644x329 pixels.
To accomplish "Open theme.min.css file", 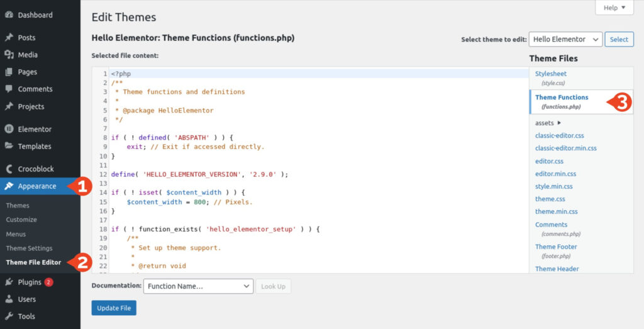I will click(557, 211).
